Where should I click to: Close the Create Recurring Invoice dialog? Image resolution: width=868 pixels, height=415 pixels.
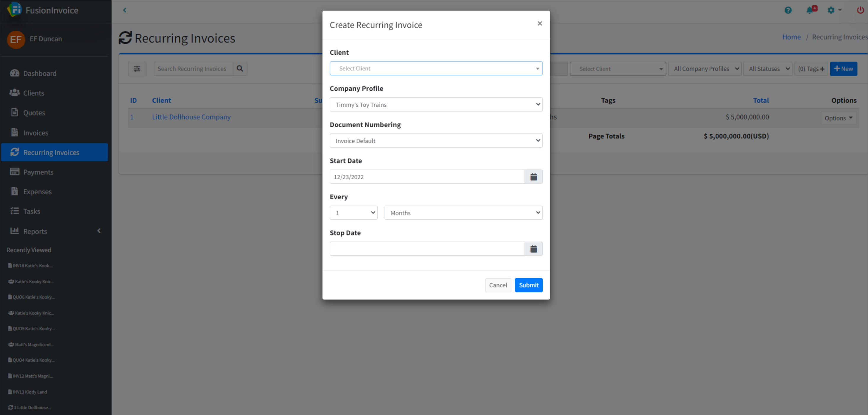[540, 24]
